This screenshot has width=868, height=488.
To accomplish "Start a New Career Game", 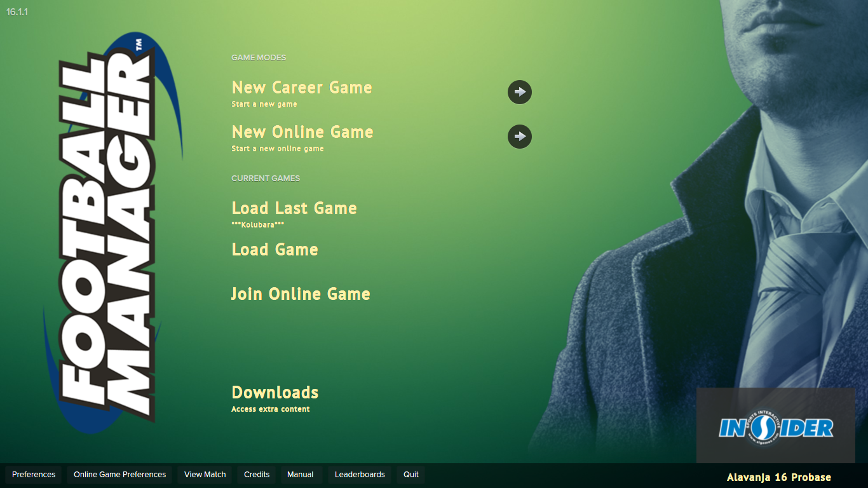I will [x=302, y=88].
